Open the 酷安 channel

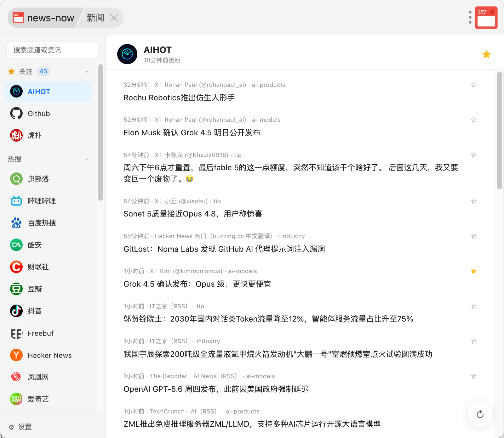tap(48, 245)
